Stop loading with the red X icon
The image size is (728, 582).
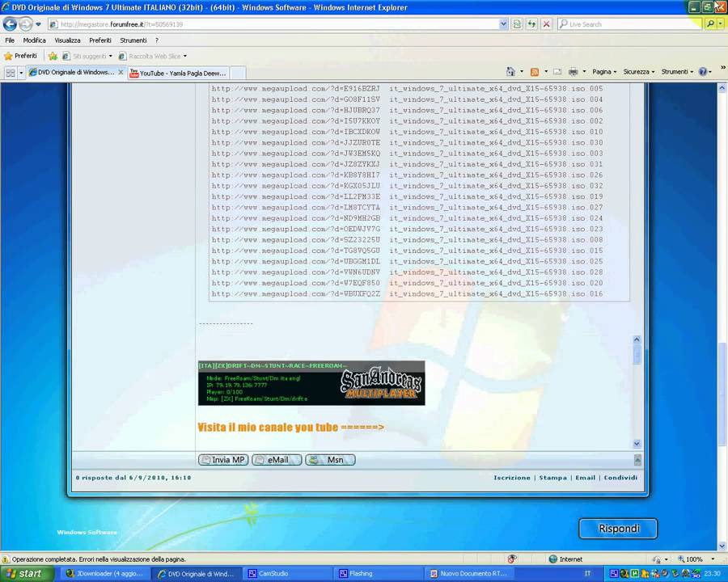[547, 24]
